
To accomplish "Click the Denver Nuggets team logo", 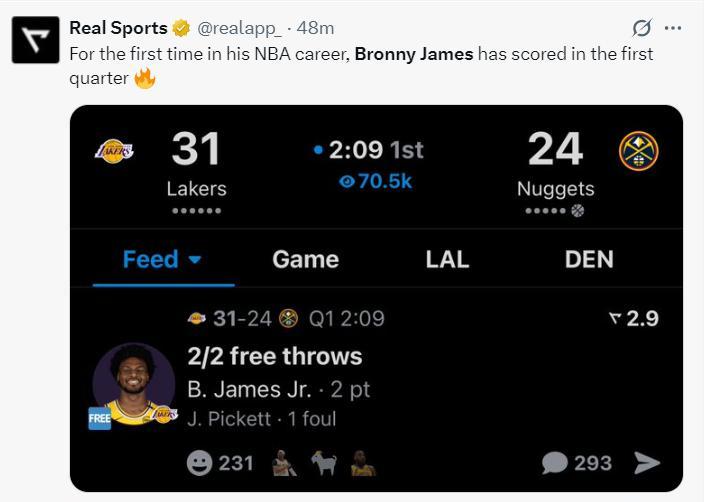I will point(638,151).
